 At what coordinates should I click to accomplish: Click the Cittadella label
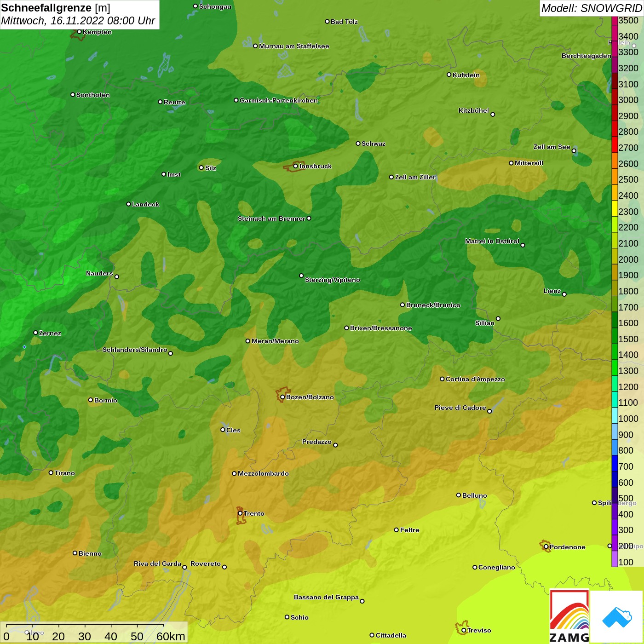click(391, 635)
